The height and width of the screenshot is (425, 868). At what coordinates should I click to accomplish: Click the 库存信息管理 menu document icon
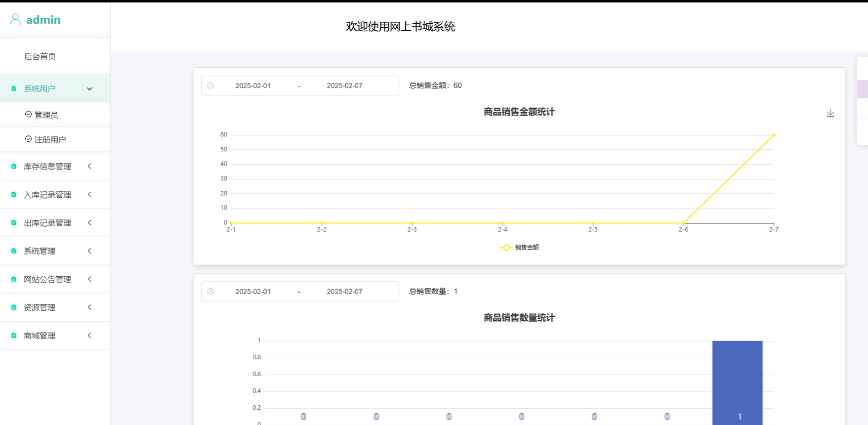click(14, 167)
